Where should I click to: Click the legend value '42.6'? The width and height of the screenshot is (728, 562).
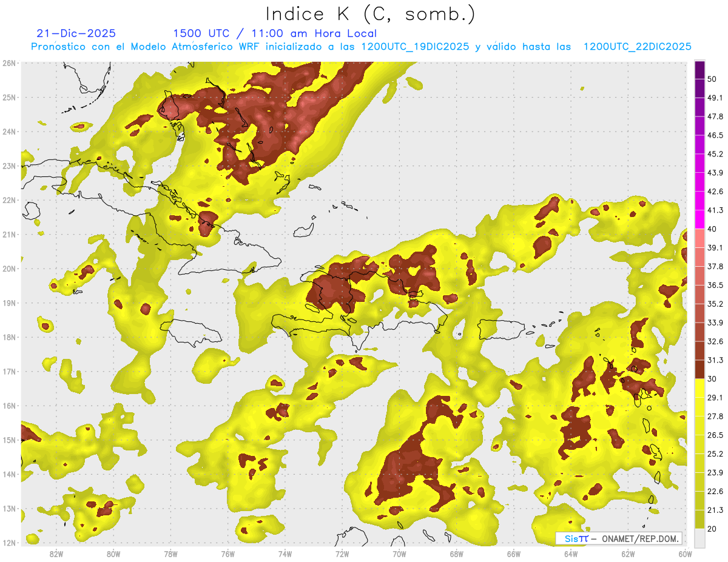pyautogui.click(x=715, y=192)
